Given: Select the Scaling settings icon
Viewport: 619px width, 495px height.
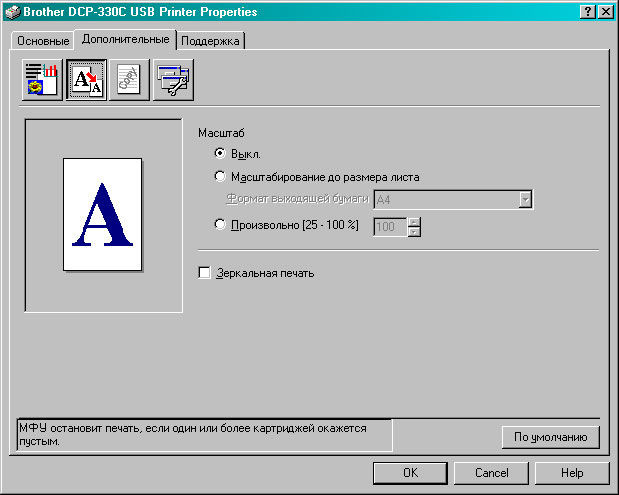Looking at the screenshot, I should (x=86, y=80).
